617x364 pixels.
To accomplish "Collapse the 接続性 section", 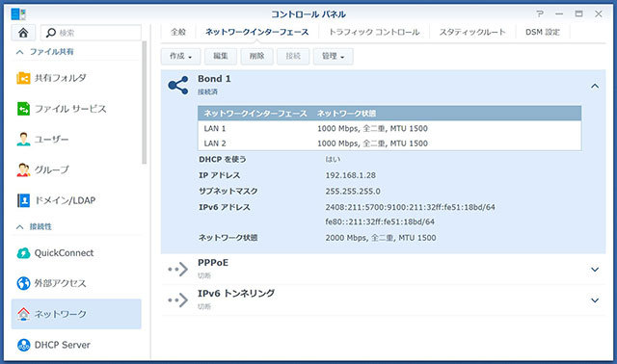I will pyautogui.click(x=19, y=227).
